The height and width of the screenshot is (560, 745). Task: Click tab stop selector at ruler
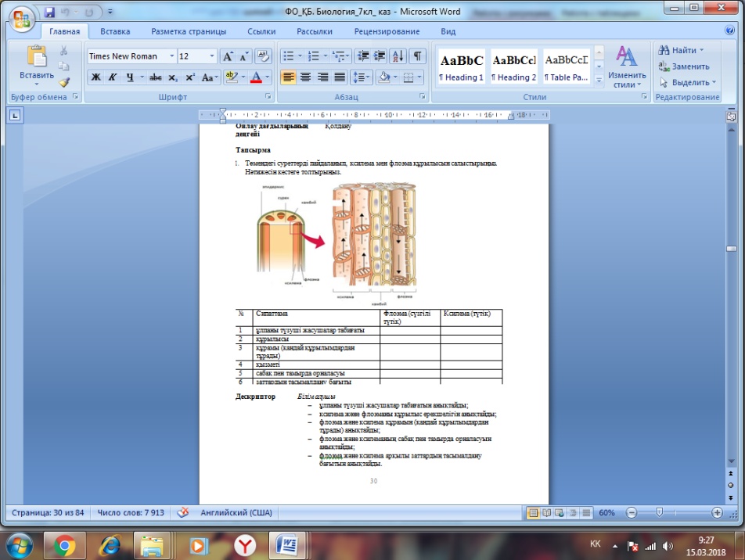15,115
